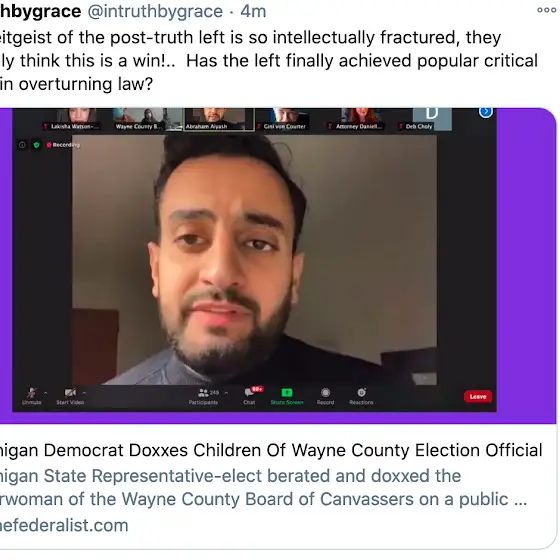Expand the arrow next to Participants

pos(226,393)
